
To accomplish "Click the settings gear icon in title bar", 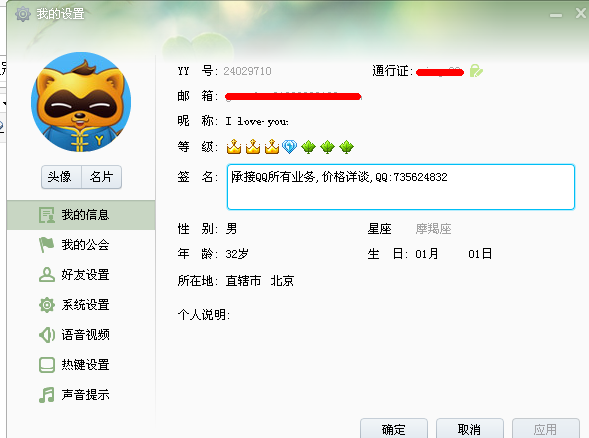I will point(23,14).
